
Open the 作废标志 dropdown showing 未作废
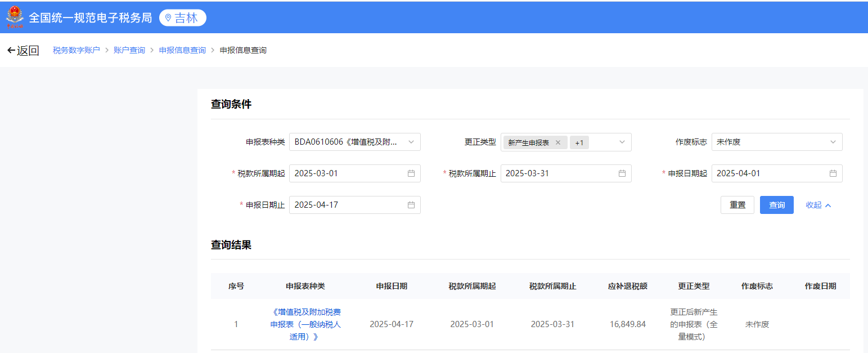777,142
